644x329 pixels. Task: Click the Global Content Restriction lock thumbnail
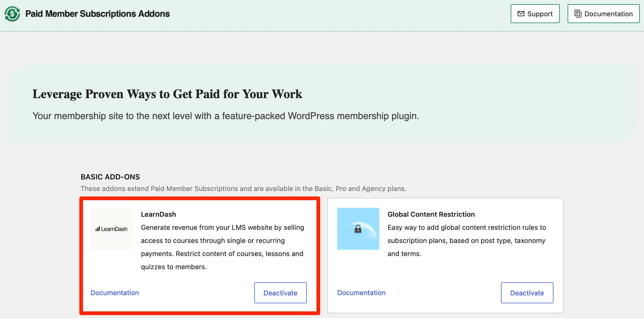point(358,229)
